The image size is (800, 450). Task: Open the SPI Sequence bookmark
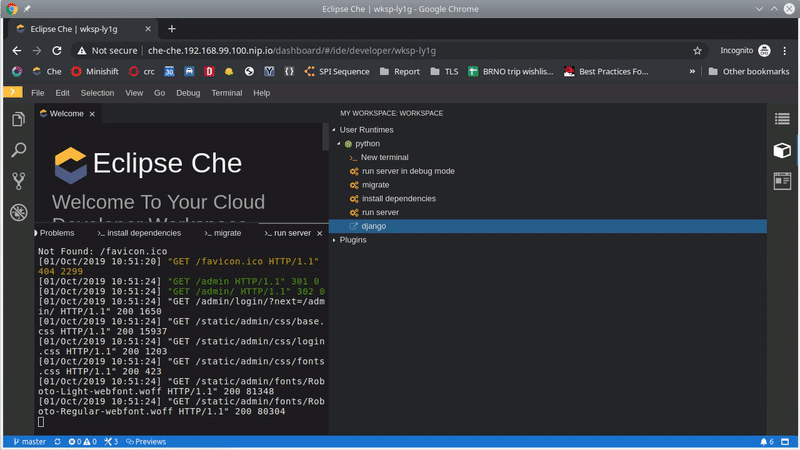click(337, 71)
